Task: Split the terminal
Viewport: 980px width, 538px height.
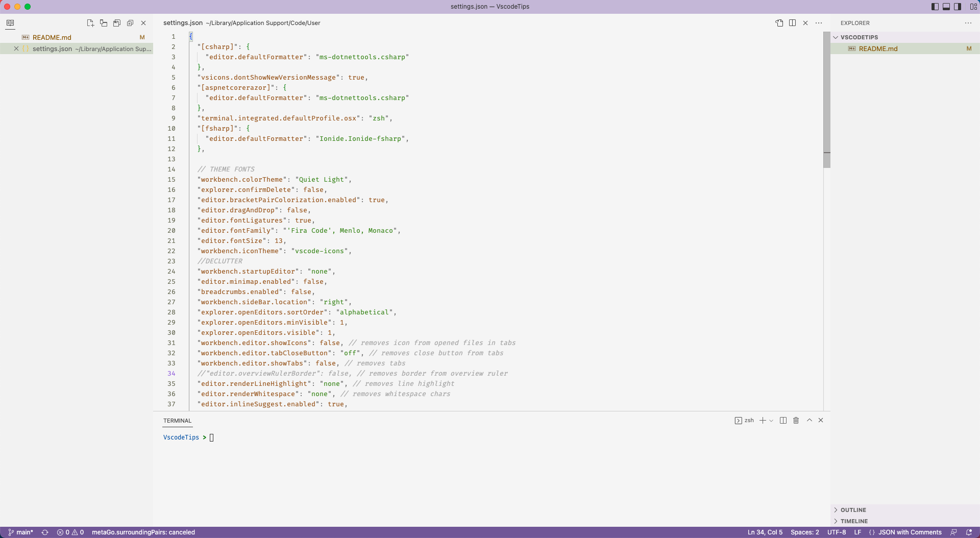Action: click(783, 420)
